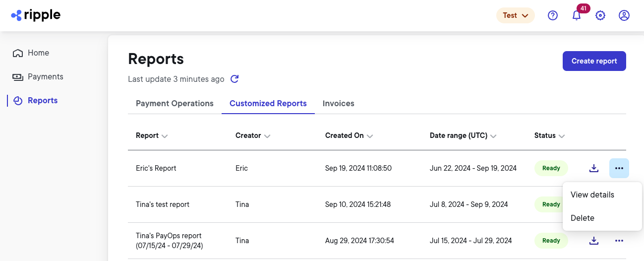644x261 pixels.
Task: Click date range Jul 8, 2024 - Sep 9, 2024
Action: click(x=468, y=204)
